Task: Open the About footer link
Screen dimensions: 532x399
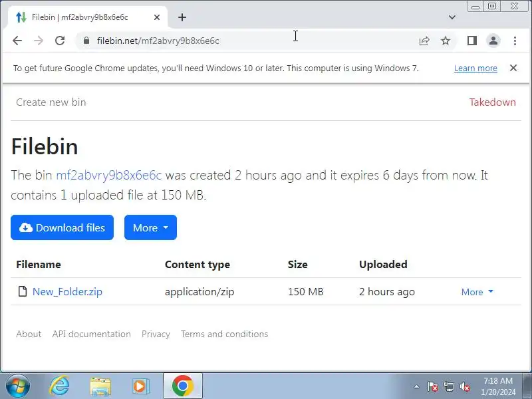Action: [29, 334]
